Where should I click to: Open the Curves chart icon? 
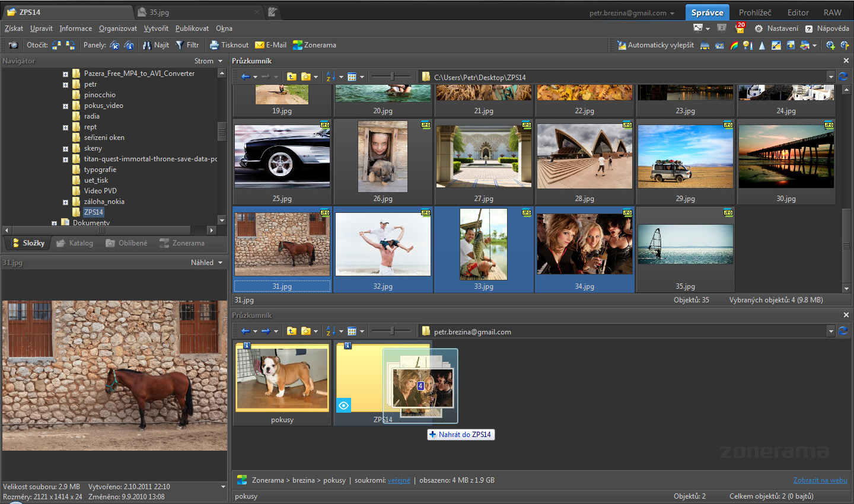point(719,45)
